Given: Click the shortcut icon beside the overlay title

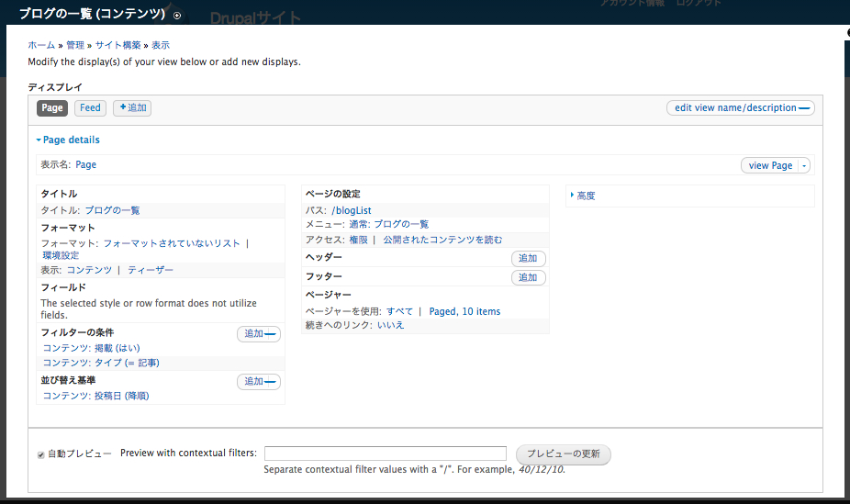Looking at the screenshot, I should tap(177, 16).
